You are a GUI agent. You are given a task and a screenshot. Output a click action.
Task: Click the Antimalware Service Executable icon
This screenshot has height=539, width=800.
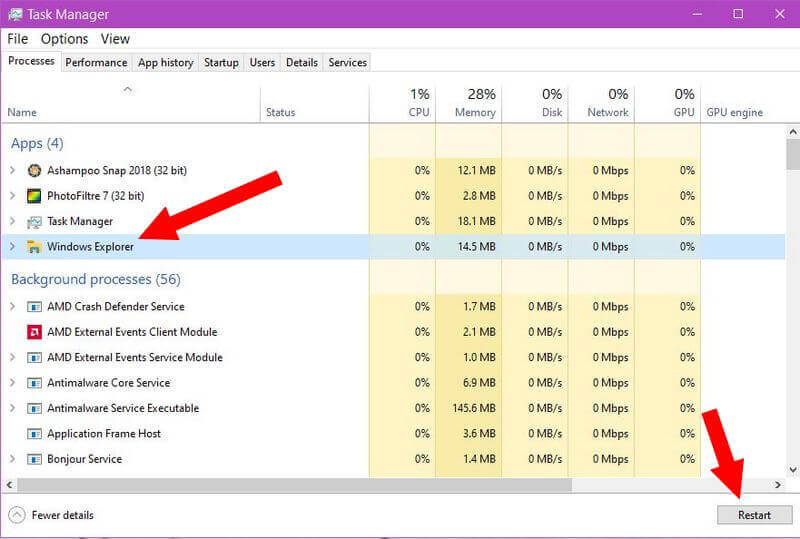pyautogui.click(x=35, y=409)
